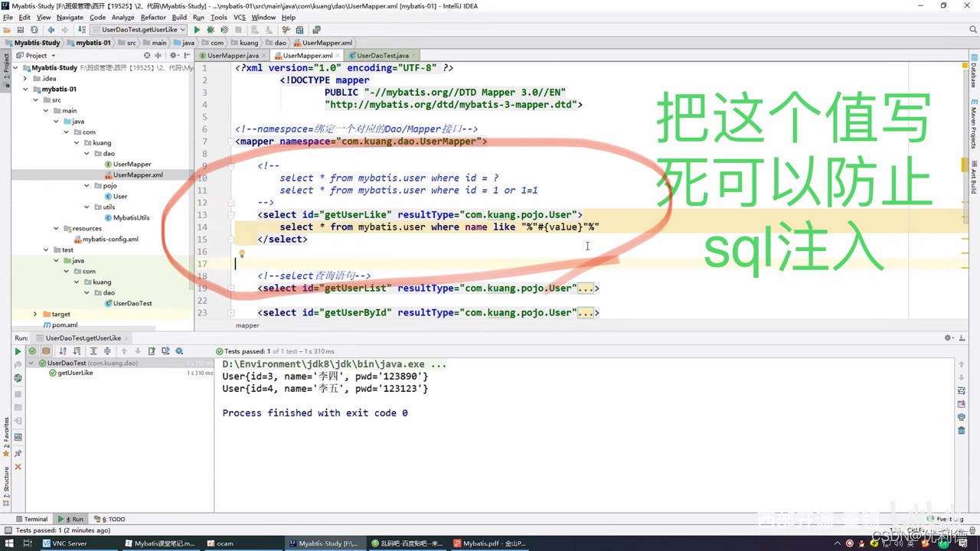The height and width of the screenshot is (551, 980).
Task: Click the search magnifier at top right
Action: click(973, 30)
